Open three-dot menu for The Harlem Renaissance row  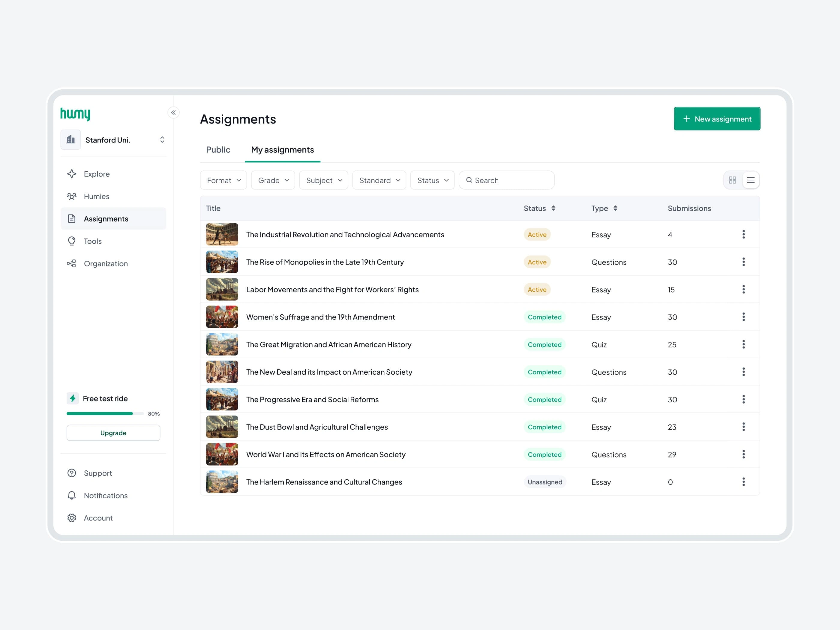pos(743,482)
